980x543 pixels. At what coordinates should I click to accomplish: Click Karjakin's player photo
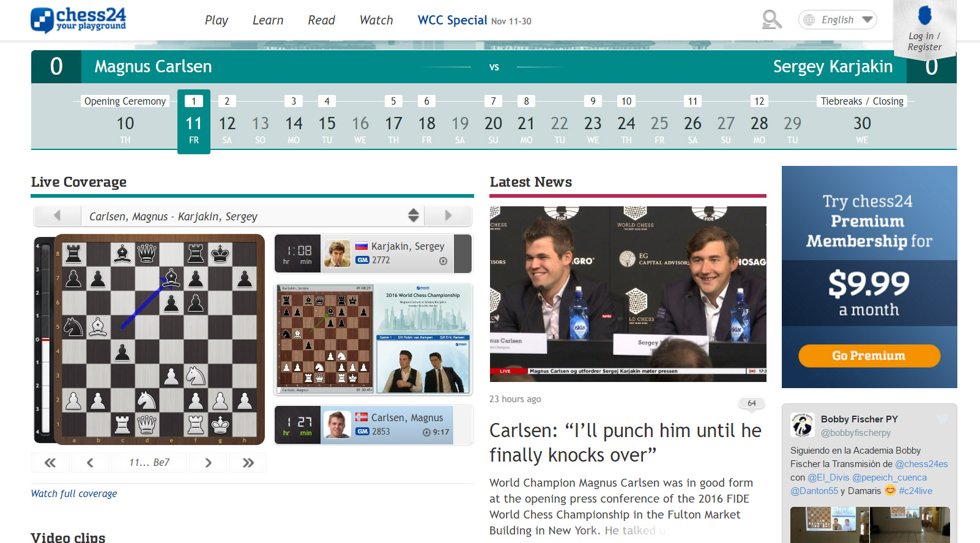337,253
